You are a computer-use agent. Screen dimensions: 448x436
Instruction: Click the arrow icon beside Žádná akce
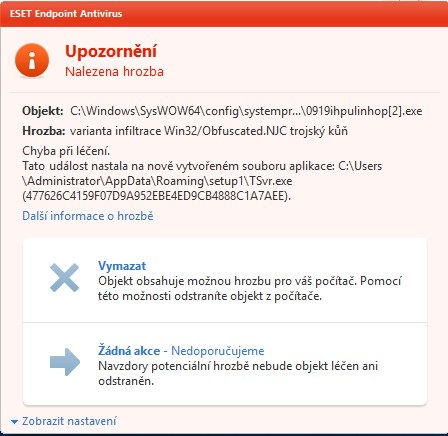point(65,362)
